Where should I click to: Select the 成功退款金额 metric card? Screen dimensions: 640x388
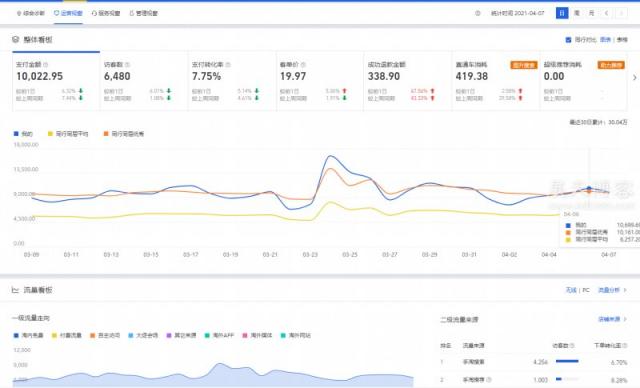[x=407, y=81]
